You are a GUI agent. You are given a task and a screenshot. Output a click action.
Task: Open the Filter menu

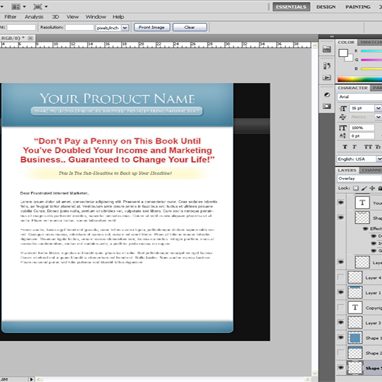[10, 17]
